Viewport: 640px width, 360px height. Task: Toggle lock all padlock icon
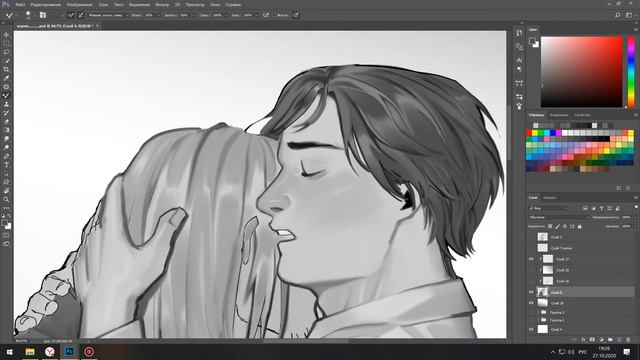tap(580, 226)
